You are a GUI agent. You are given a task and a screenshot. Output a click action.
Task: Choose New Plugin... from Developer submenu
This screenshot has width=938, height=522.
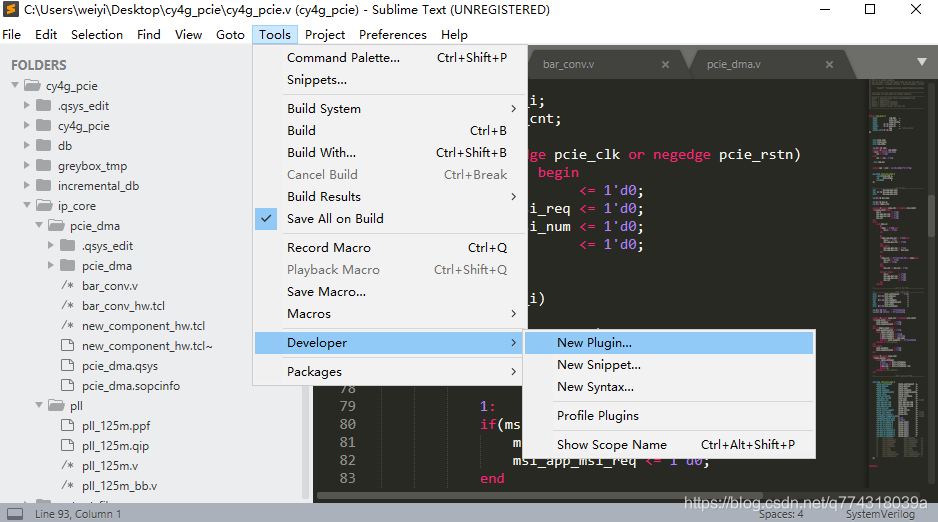669,343
